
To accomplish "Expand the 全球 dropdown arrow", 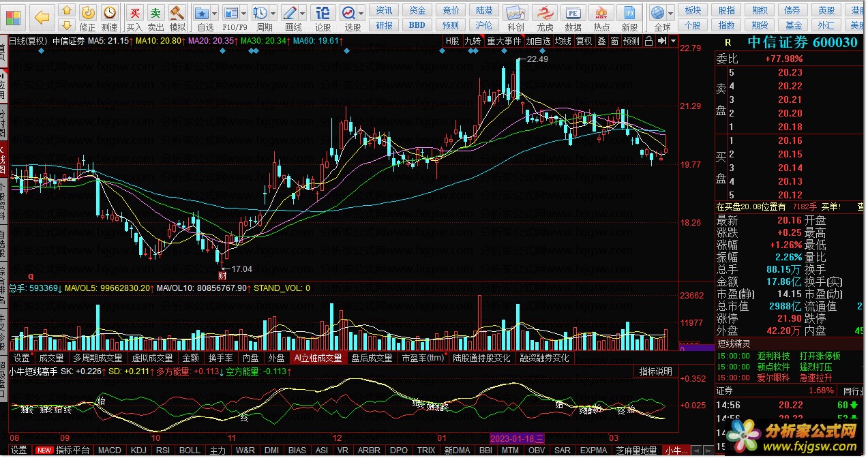I will [670, 14].
